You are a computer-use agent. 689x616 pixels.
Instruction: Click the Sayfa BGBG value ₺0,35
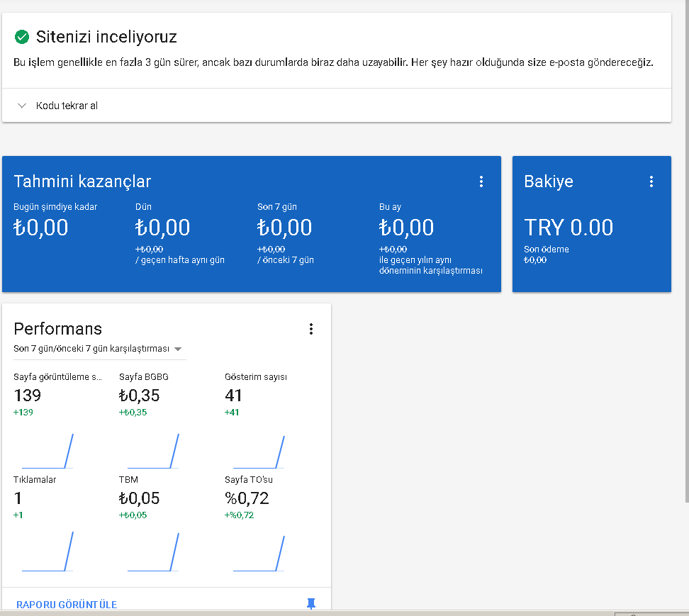tap(140, 396)
